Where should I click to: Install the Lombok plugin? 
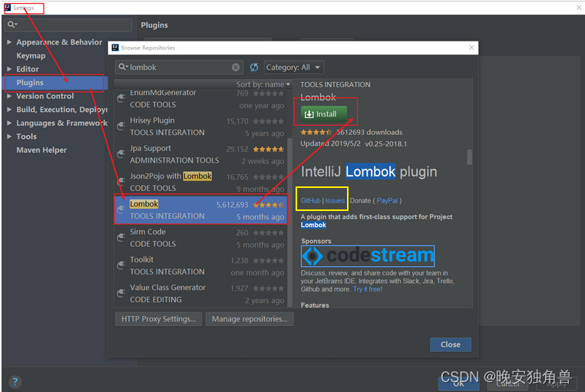(x=324, y=114)
